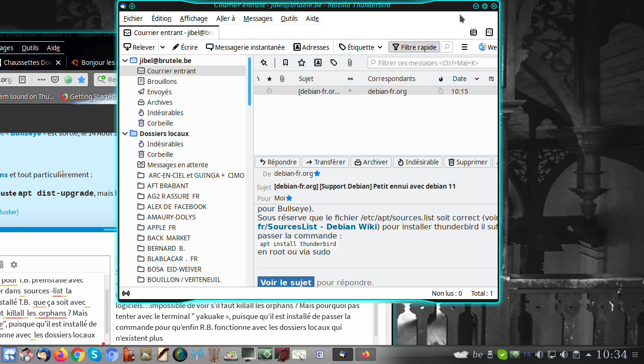This screenshot has height=364, width=644.
Task: Click the search magnifier beside Filtre rapide
Action: (x=447, y=47)
